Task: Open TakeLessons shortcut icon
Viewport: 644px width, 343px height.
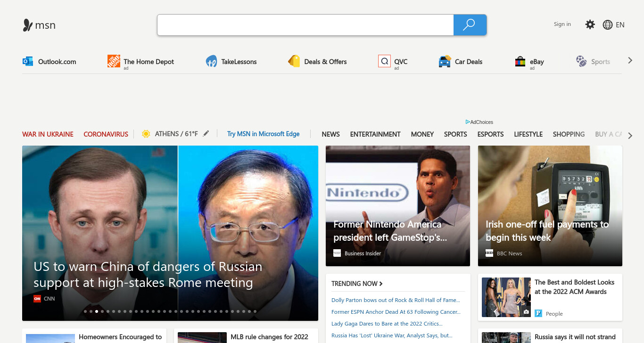Action: coord(211,61)
